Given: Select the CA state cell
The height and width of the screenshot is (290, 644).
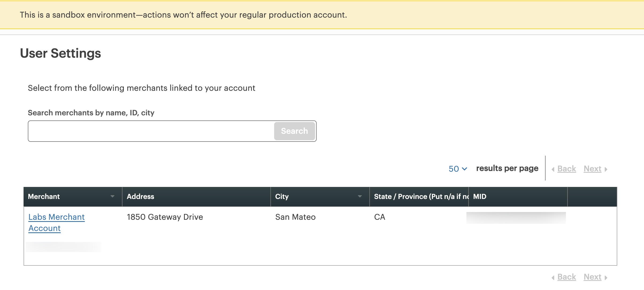Looking at the screenshot, I should [x=380, y=217].
